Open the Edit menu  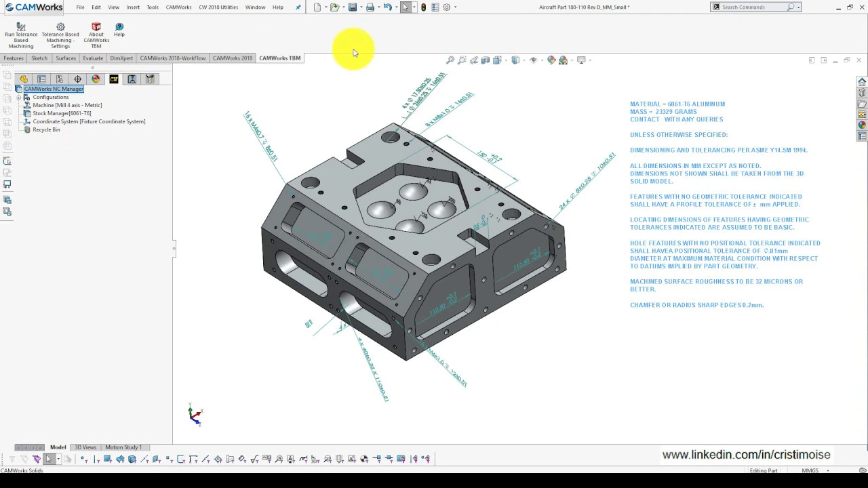96,7
